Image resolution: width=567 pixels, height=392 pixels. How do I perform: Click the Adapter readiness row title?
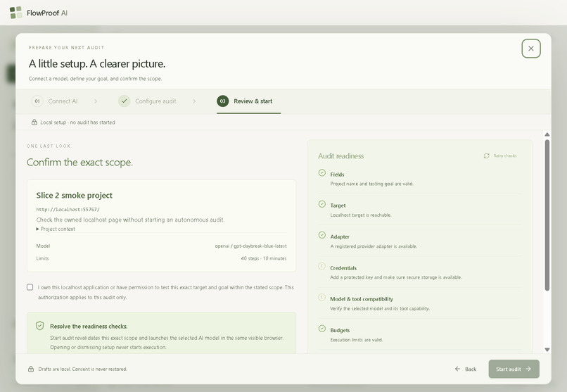click(340, 237)
